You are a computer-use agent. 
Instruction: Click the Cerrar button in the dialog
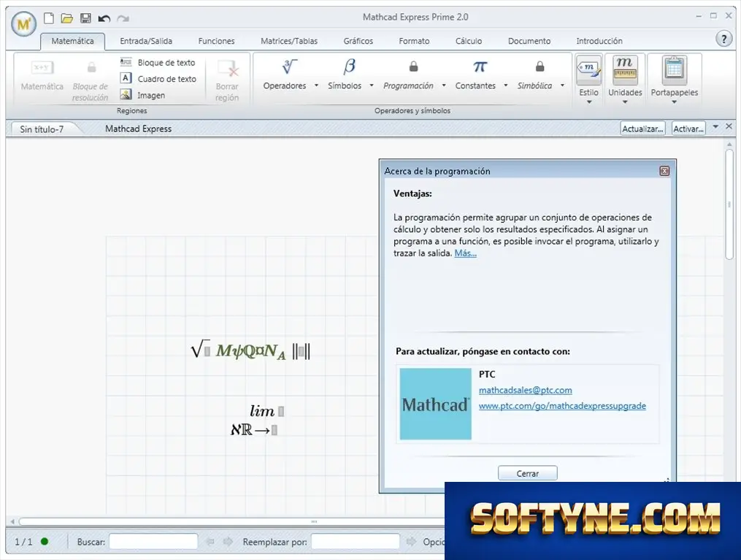527,473
